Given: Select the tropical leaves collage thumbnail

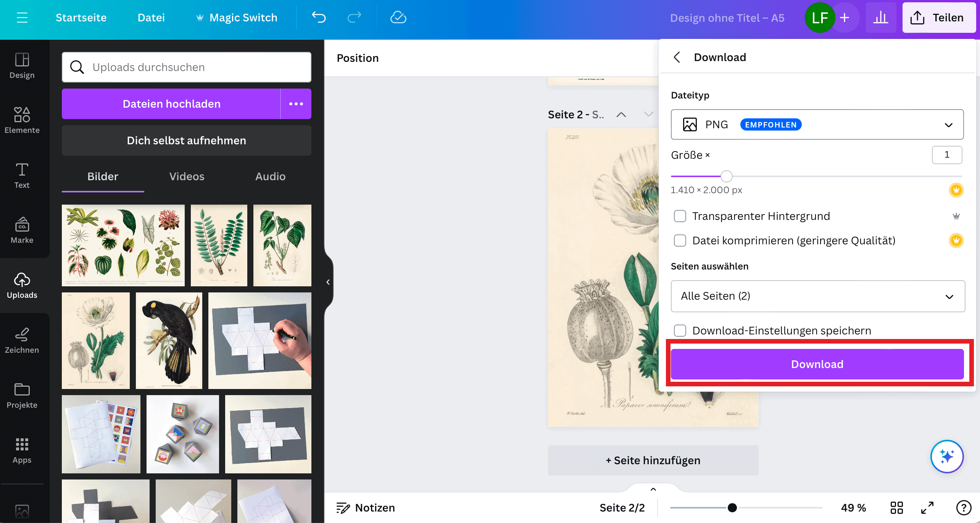Looking at the screenshot, I should (123, 245).
